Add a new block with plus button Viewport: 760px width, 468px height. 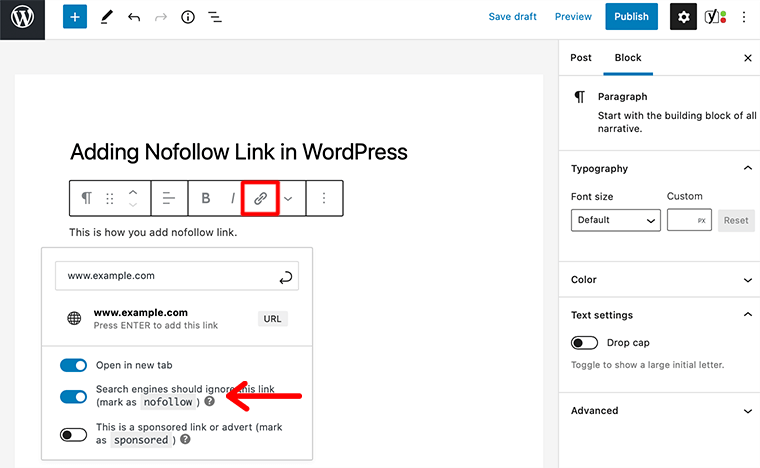click(75, 17)
